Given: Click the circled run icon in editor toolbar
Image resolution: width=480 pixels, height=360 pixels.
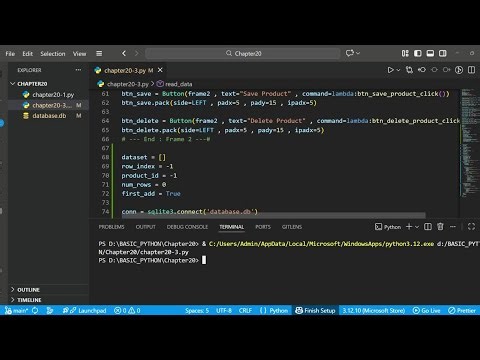Looking at the screenshot, I should click(x=459, y=70).
